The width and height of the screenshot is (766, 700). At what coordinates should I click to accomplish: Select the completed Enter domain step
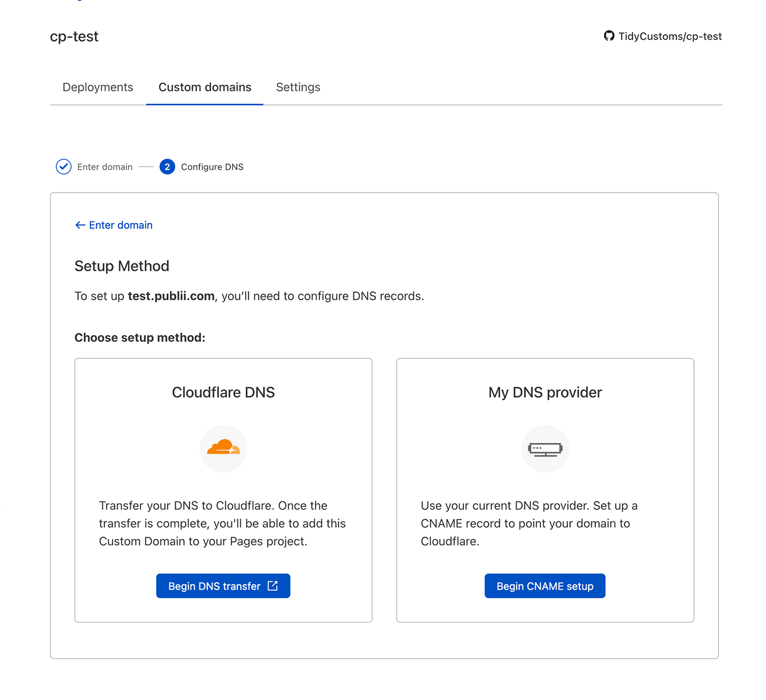tap(105, 166)
